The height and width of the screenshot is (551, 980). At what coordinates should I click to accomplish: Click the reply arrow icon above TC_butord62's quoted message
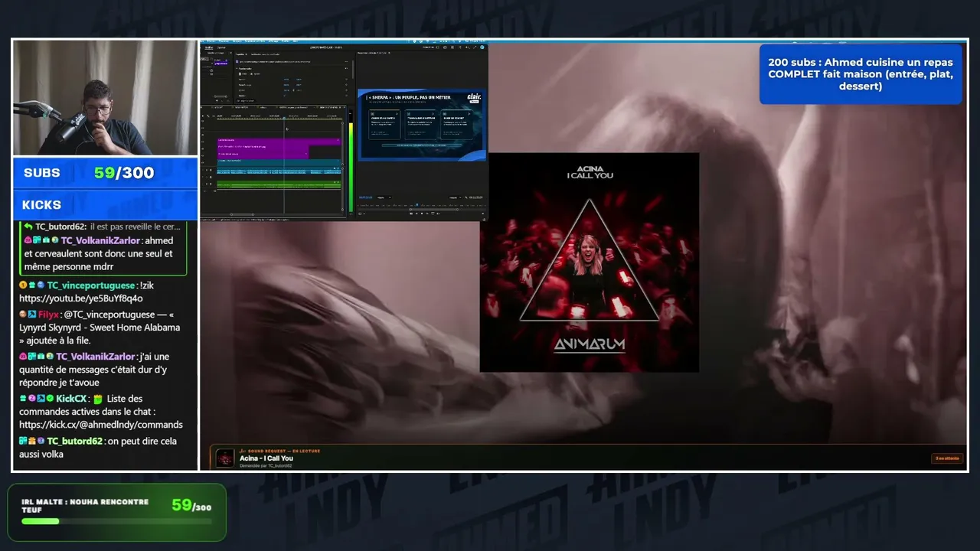point(28,227)
